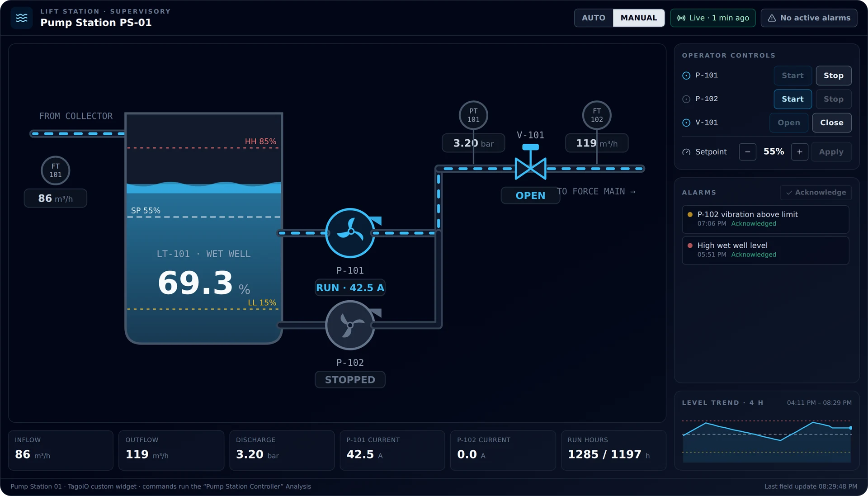Click the RUN · 42.5 A status label
The height and width of the screenshot is (496, 868).
click(350, 288)
